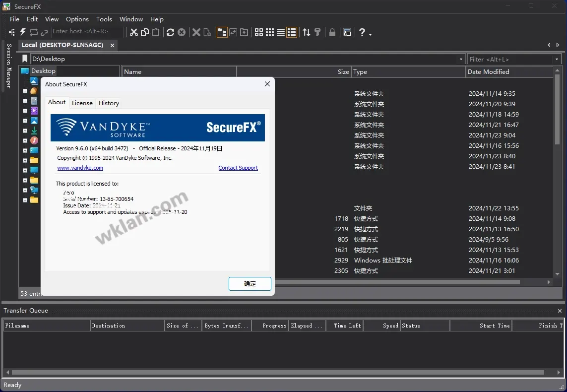Screen dimensions: 567x392
Task: Switch to License tab in About dialog
Action: pos(82,103)
